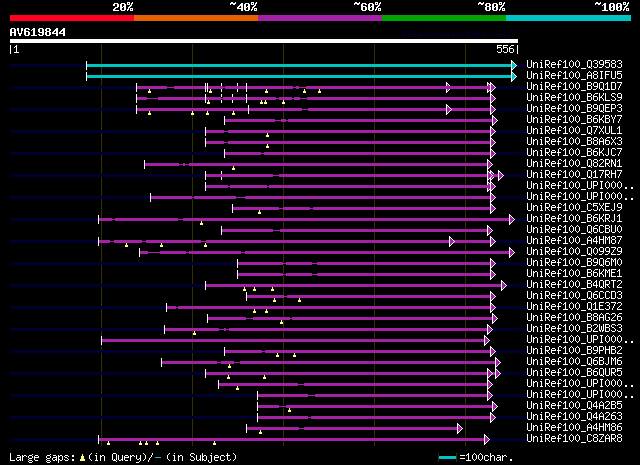Select the UniRef100_C8ZAR8 subject name
The image size is (640, 465).
(574, 439)
